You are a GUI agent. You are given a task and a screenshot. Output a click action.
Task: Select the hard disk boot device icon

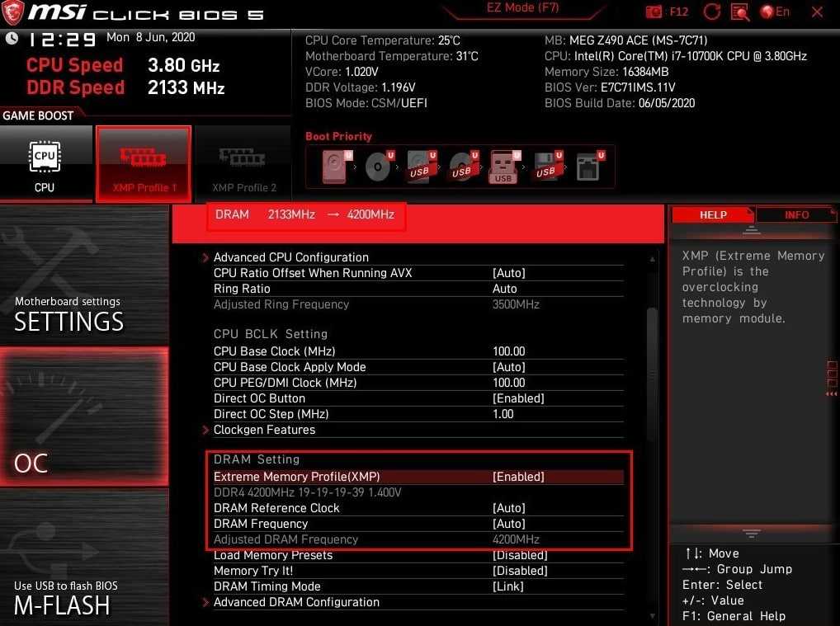click(337, 166)
